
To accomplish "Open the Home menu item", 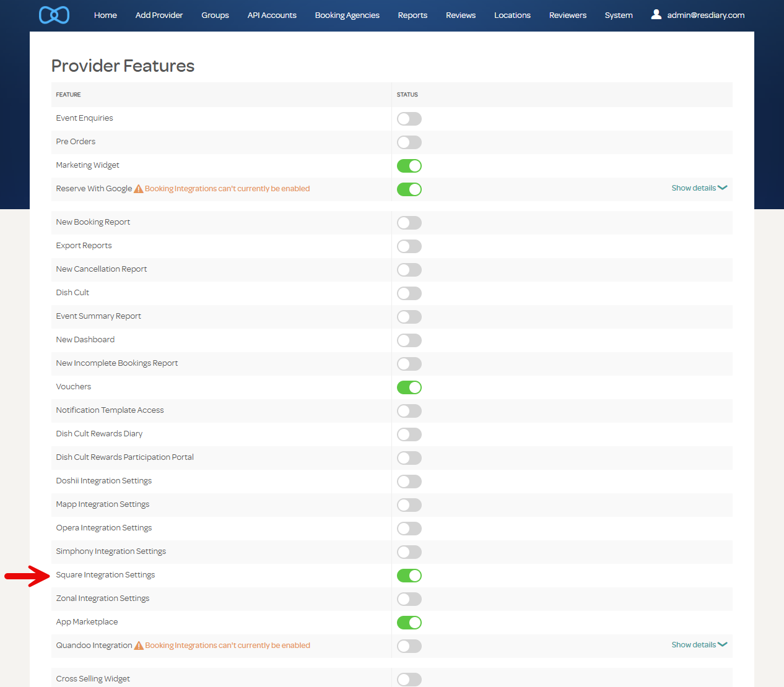I will [x=105, y=15].
